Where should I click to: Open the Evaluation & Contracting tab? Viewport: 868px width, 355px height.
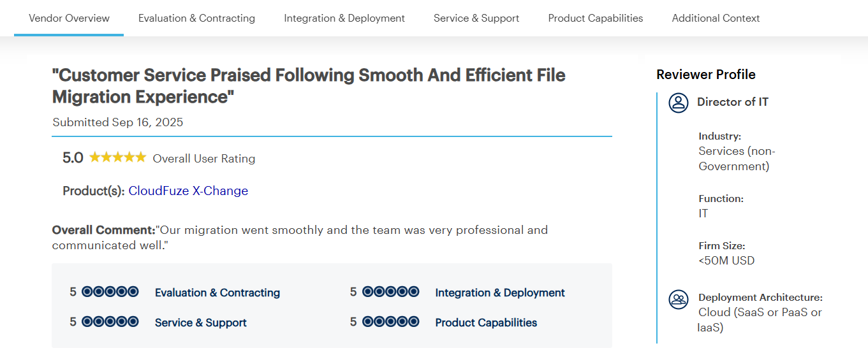pyautogui.click(x=196, y=18)
